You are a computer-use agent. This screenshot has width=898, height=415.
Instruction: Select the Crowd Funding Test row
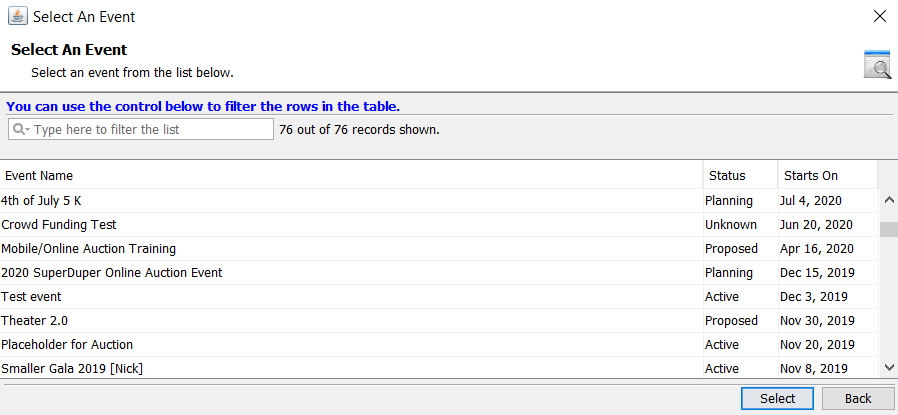(x=439, y=225)
